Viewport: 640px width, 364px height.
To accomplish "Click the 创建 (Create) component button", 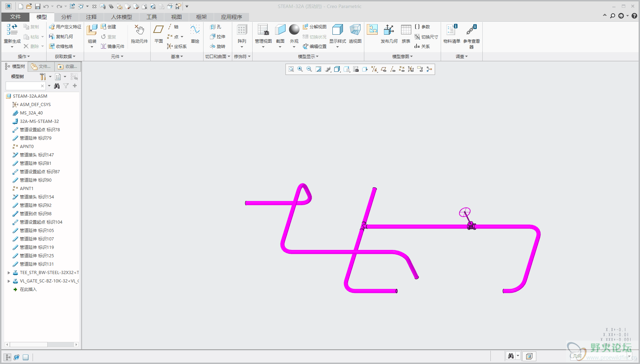I will click(108, 27).
